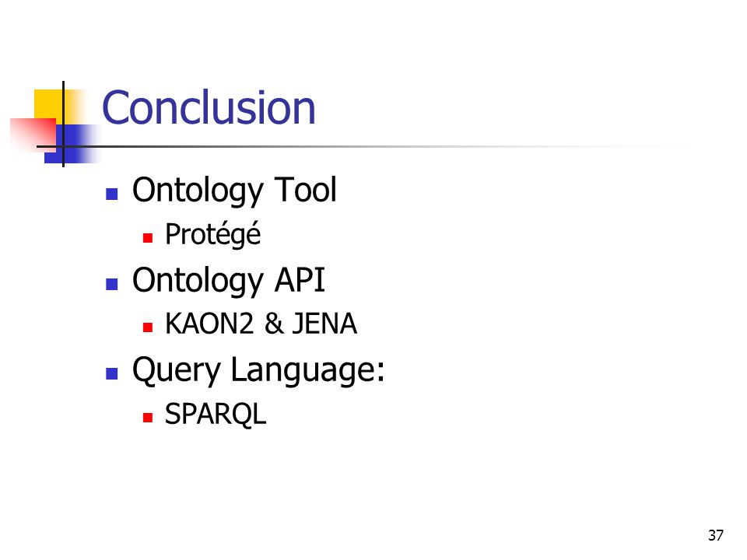Select the Ontology API bullet text

coord(229,281)
